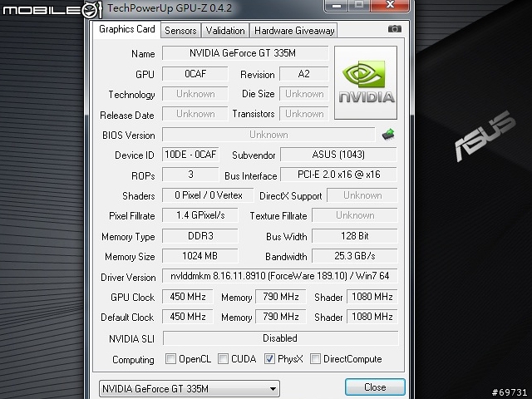This screenshot has height=399, width=532.
Task: Click the NVIDIA logo image
Action: (x=366, y=83)
